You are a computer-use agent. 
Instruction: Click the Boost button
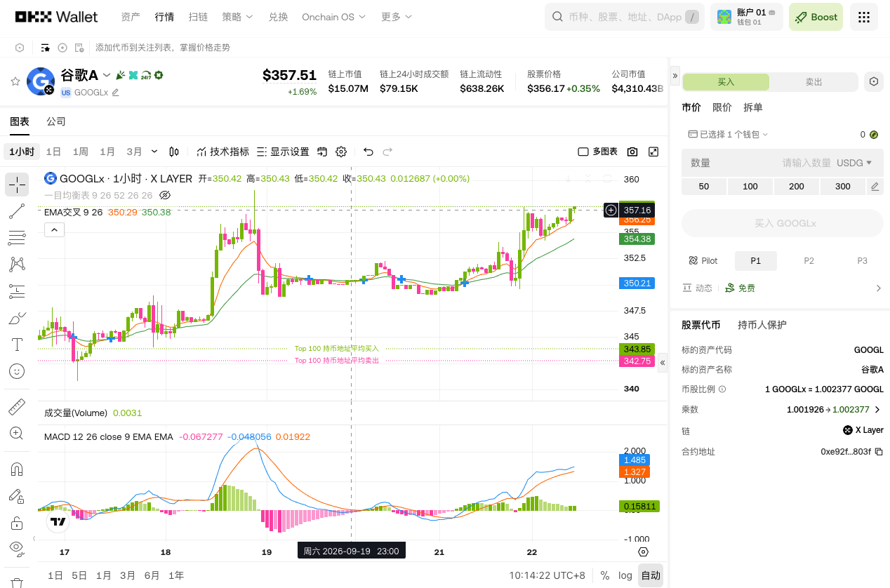point(816,17)
